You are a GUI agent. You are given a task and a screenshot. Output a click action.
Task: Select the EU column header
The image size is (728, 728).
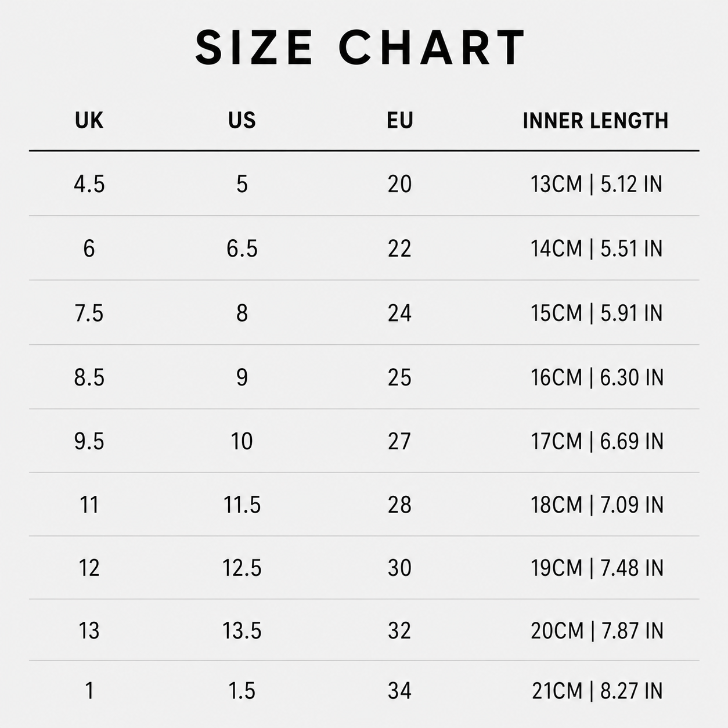[x=399, y=121]
